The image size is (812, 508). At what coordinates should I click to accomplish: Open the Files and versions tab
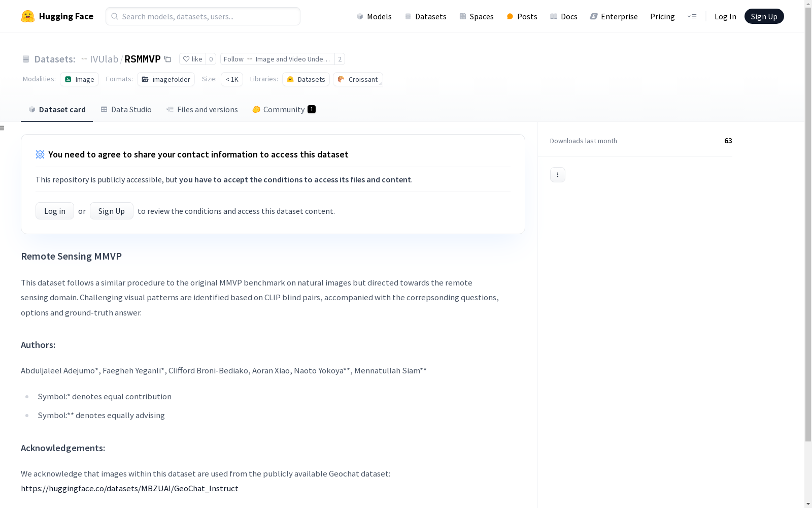[x=202, y=110]
